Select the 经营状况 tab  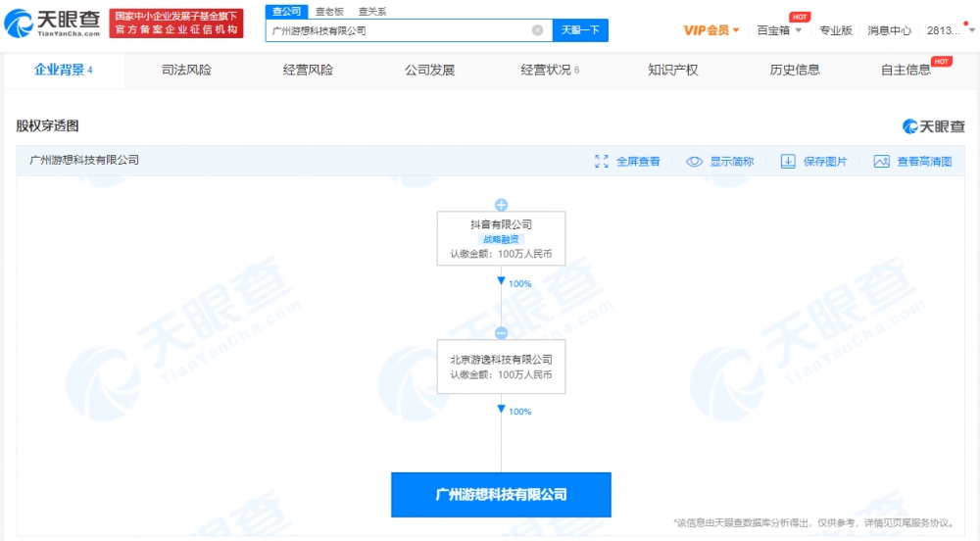click(x=550, y=70)
